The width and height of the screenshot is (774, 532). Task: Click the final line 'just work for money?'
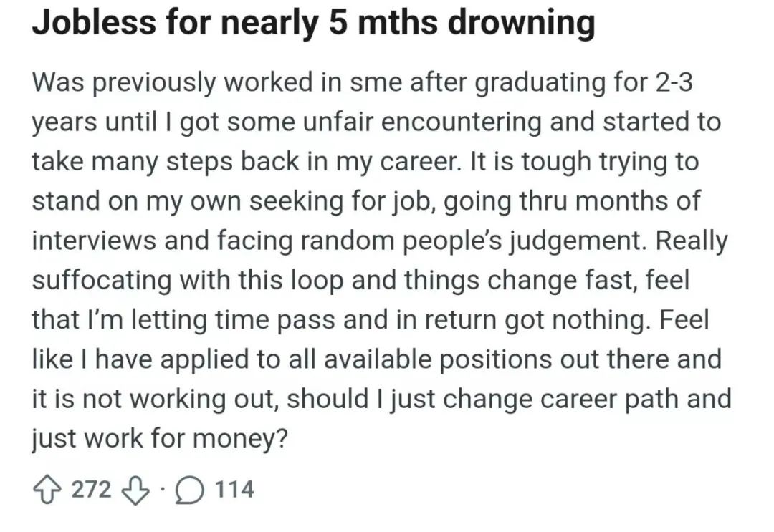(x=159, y=439)
